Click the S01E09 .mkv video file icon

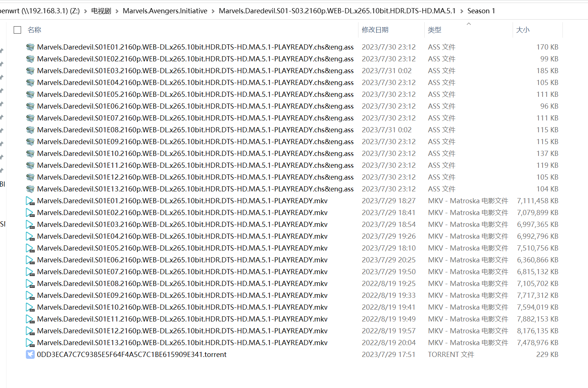[x=30, y=295]
